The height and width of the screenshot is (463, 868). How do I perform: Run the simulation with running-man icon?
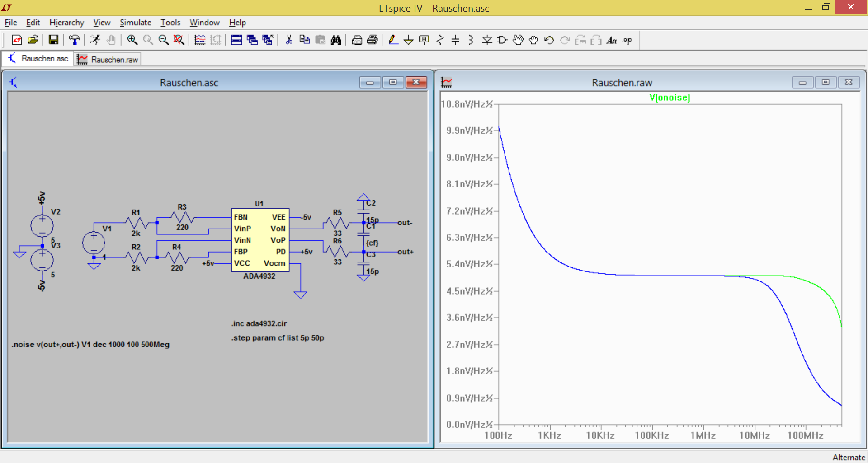(95, 40)
